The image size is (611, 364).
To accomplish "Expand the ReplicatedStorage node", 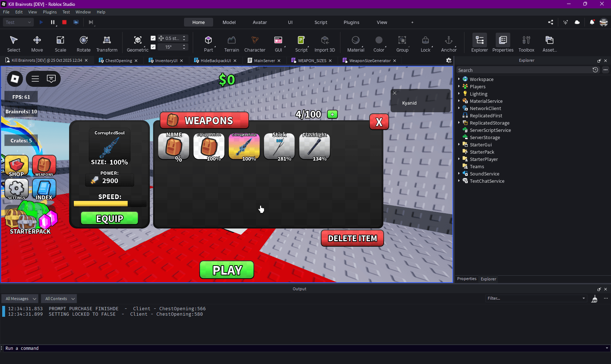I will [459, 123].
